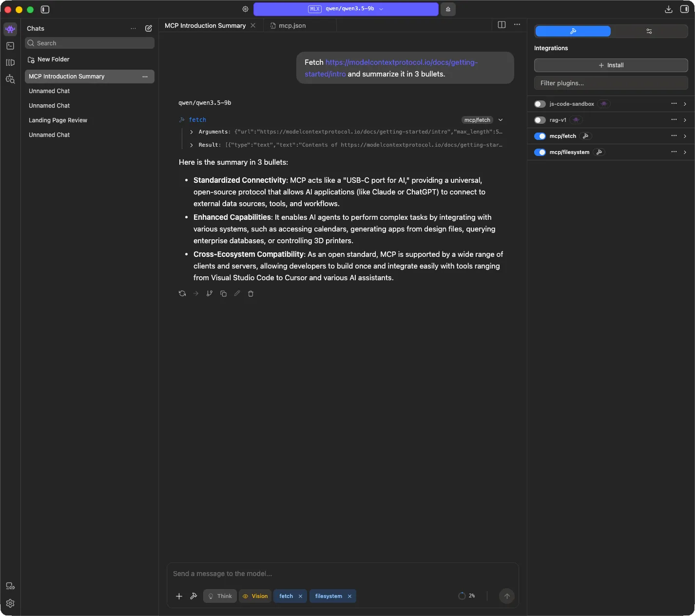Open the qwen/qwen3.5-9b model selector dropdown
The height and width of the screenshot is (616, 695).
click(346, 9)
